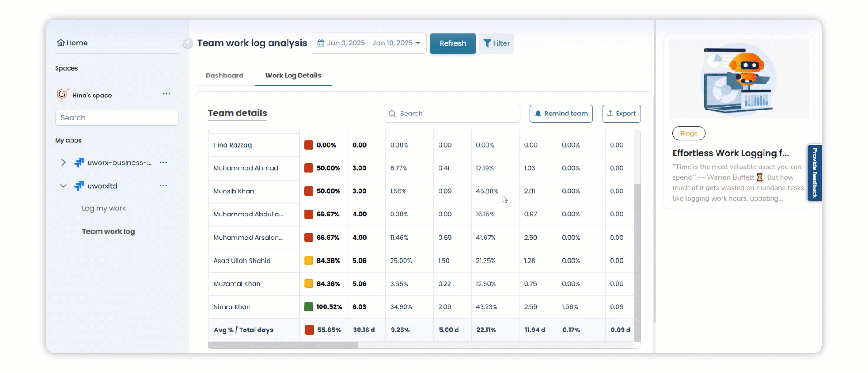Screen dimensions: 868x373
Task: Select the Work Log Details tab
Action: pyautogui.click(x=293, y=76)
